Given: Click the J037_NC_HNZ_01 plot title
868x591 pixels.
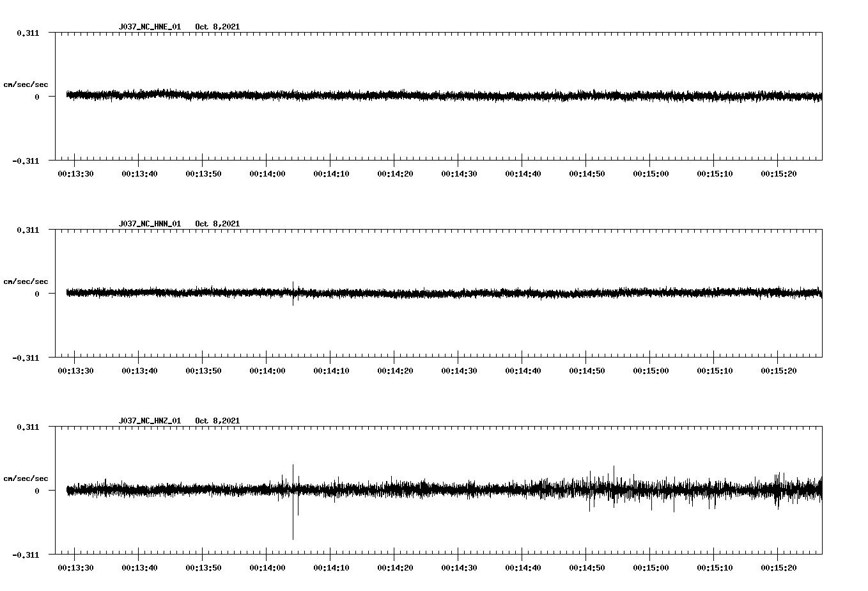Looking at the screenshot, I should pos(150,421).
